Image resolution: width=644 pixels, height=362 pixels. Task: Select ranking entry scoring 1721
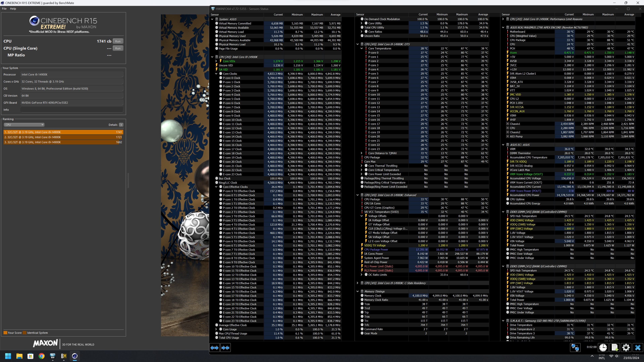[x=63, y=137]
